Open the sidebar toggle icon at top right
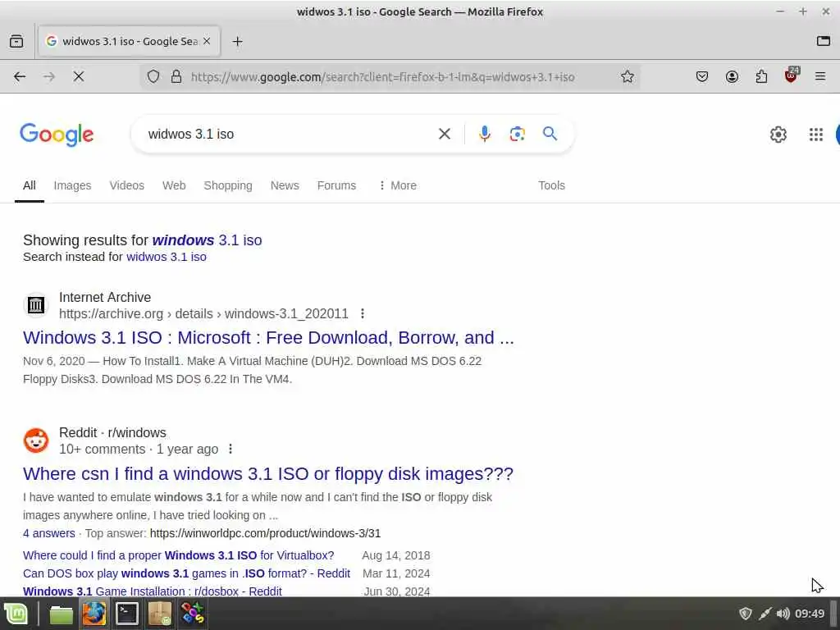This screenshot has width=840, height=630. pyautogui.click(x=824, y=41)
